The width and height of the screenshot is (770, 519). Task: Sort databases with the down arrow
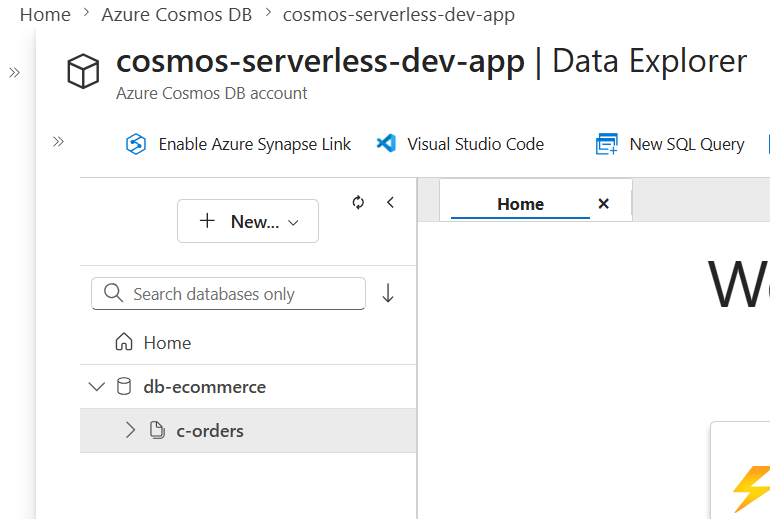click(x=388, y=293)
